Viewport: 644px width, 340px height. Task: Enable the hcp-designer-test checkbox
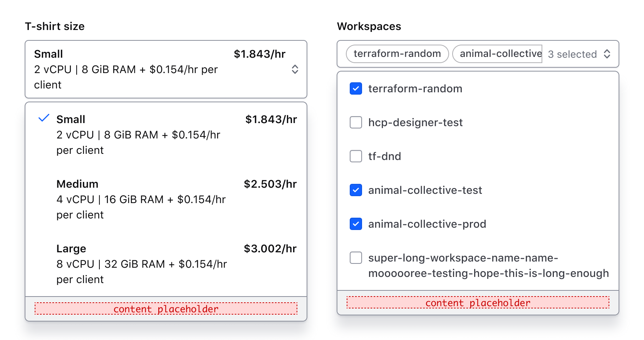coord(356,122)
